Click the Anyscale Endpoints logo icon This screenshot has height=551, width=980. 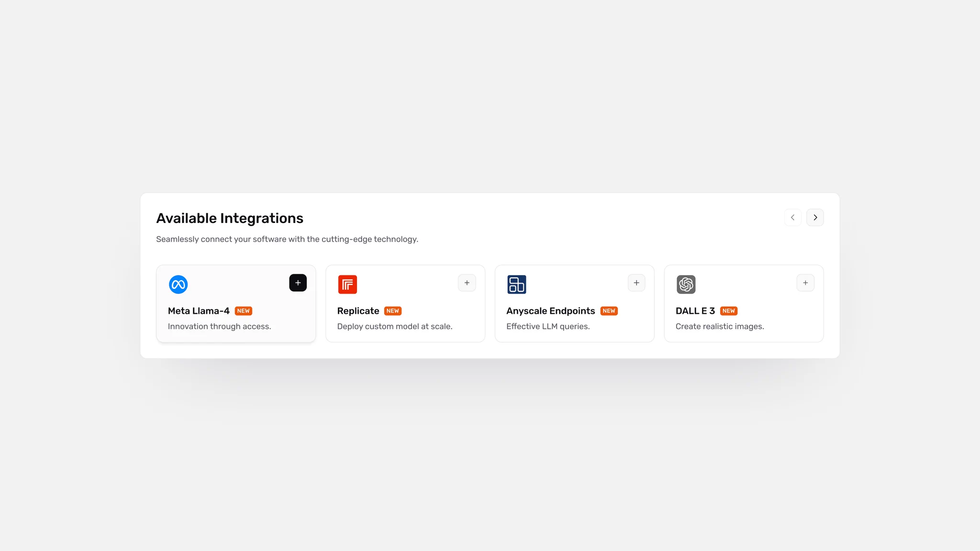point(517,285)
